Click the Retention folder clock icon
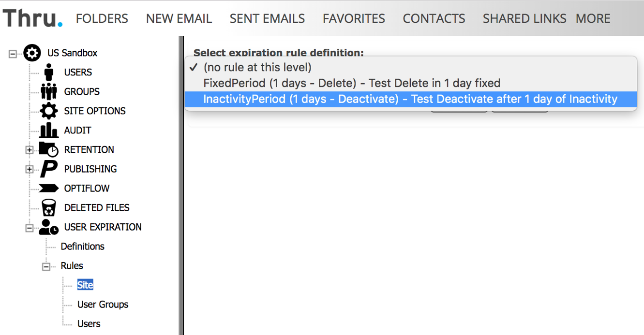644x335 pixels. coord(49,149)
